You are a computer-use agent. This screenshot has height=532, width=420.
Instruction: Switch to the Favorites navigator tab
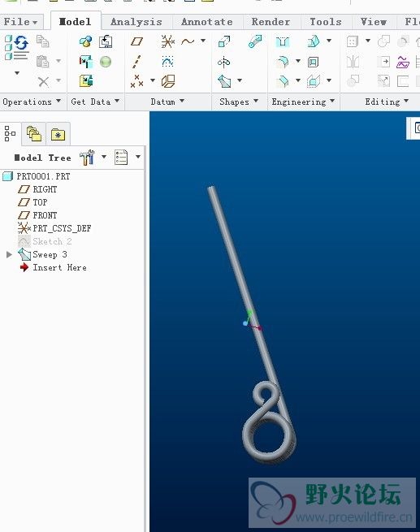(58, 134)
